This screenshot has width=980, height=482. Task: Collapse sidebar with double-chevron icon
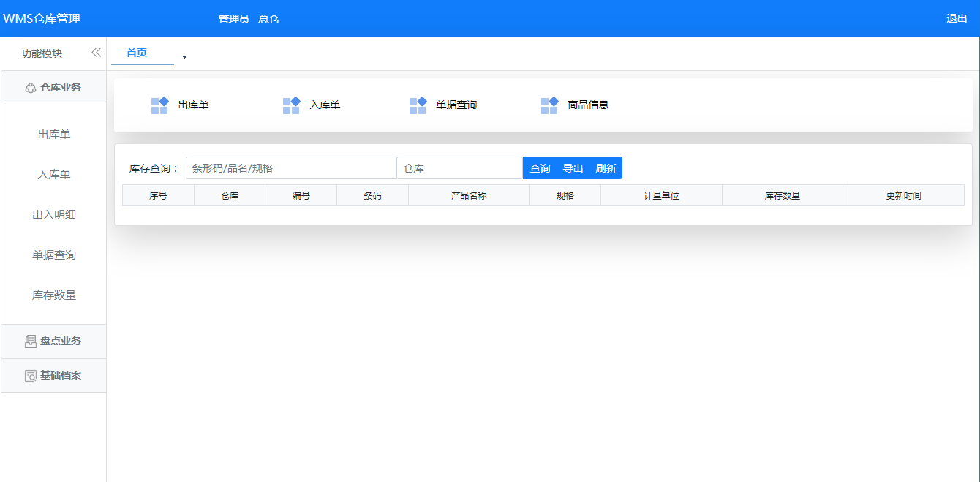(96, 53)
